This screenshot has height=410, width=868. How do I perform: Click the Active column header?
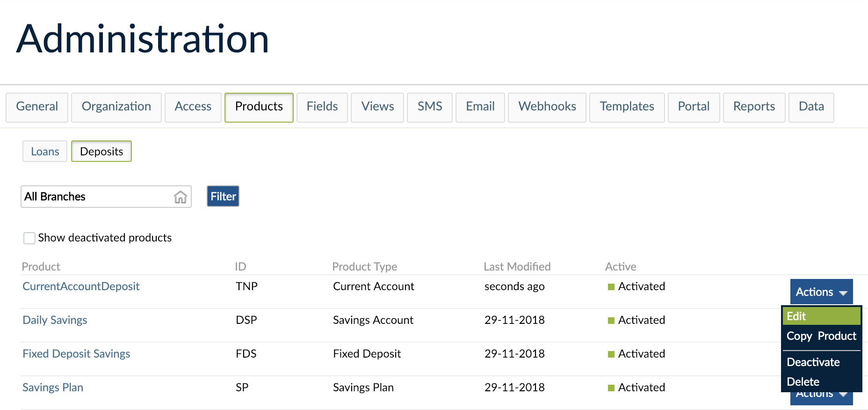click(621, 267)
